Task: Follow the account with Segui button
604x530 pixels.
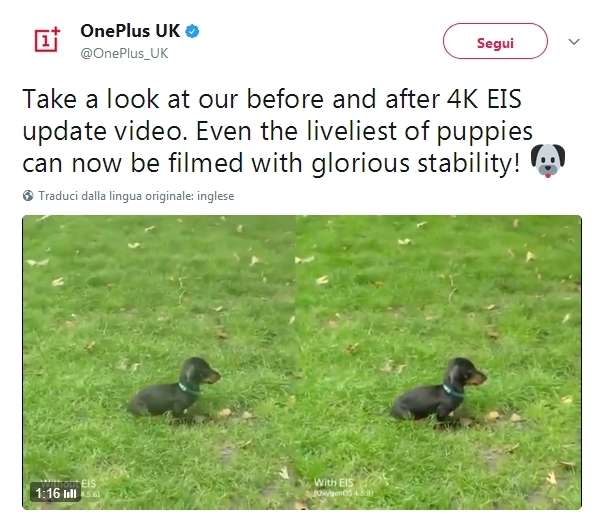Action: (x=495, y=41)
